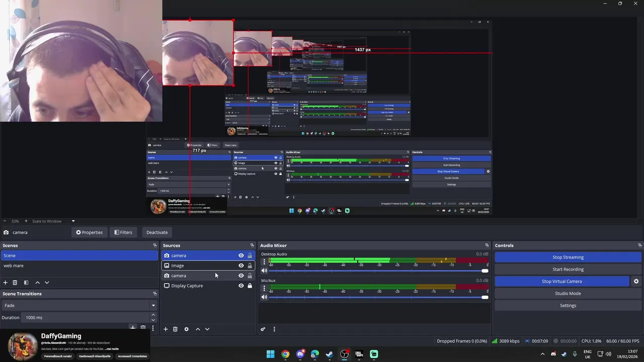Screen dimensions: 644x362
Task: Show hidden system tray icons chevron
Action: 542,354
